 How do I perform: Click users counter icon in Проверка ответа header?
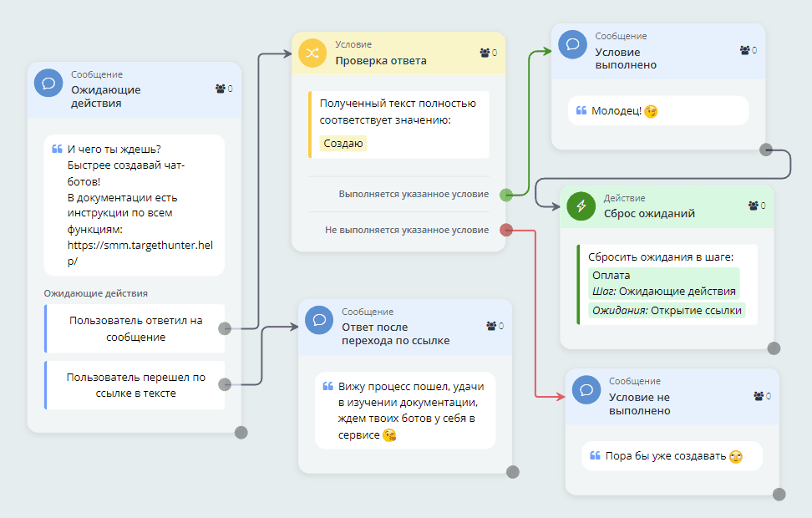485,53
